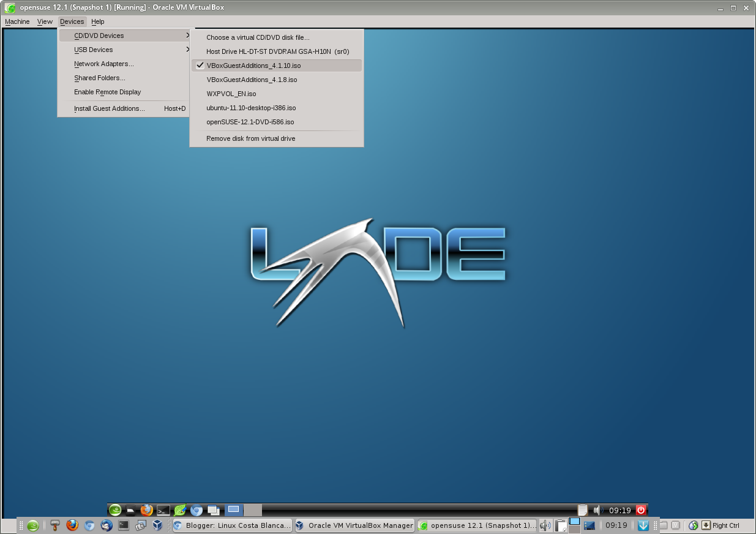The height and width of the screenshot is (534, 756).
Task: Select opensuse 12.1 (Snapshot 1) taskbar button
Action: pyautogui.click(x=477, y=525)
